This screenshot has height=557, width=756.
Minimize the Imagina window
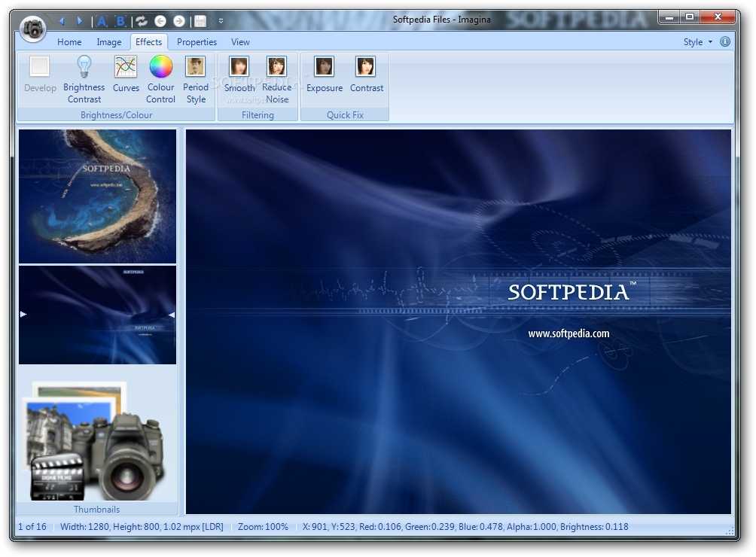click(669, 17)
